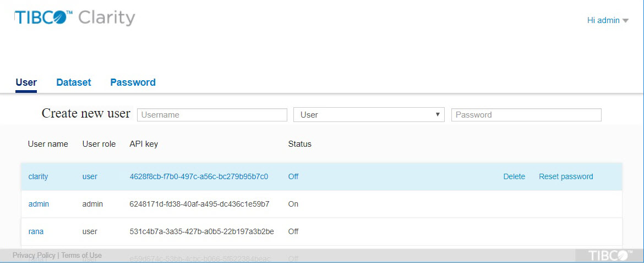644x266 pixels.
Task: Open the Terms of Use link
Action: click(x=81, y=256)
